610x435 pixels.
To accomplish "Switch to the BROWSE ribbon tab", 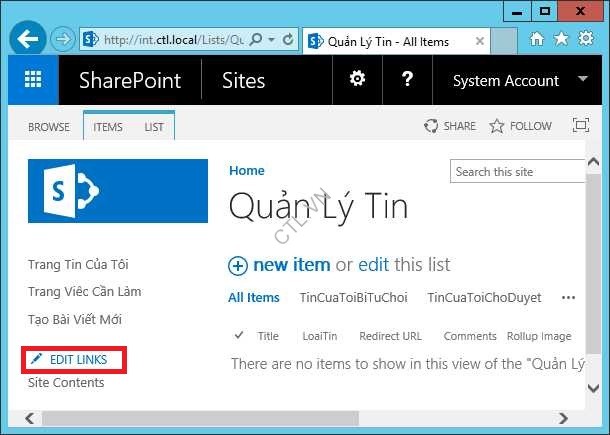I will (49, 127).
